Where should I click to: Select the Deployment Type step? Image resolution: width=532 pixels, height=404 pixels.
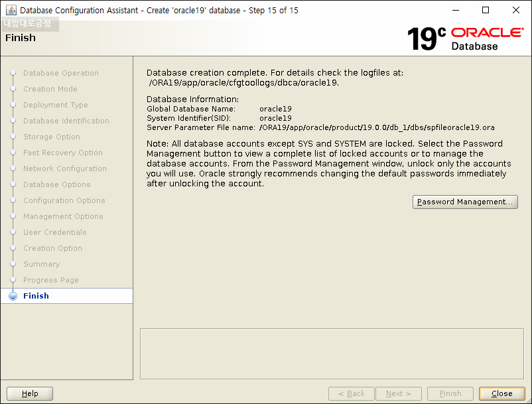(x=55, y=104)
